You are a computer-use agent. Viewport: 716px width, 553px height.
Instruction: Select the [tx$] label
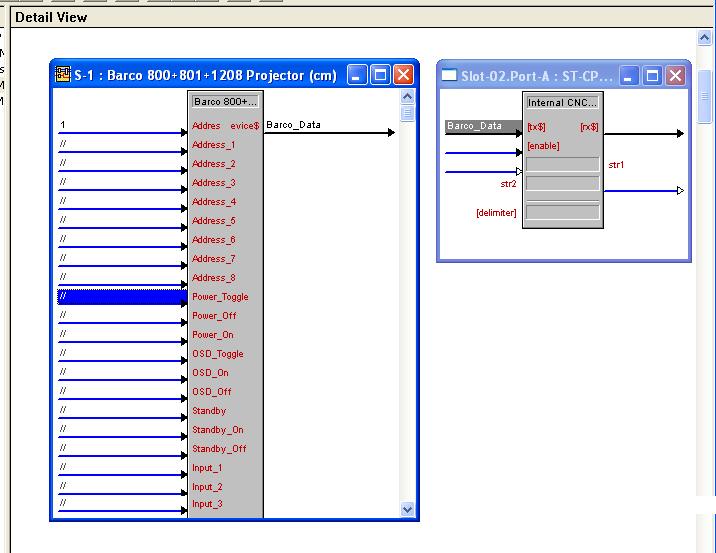tap(537, 127)
